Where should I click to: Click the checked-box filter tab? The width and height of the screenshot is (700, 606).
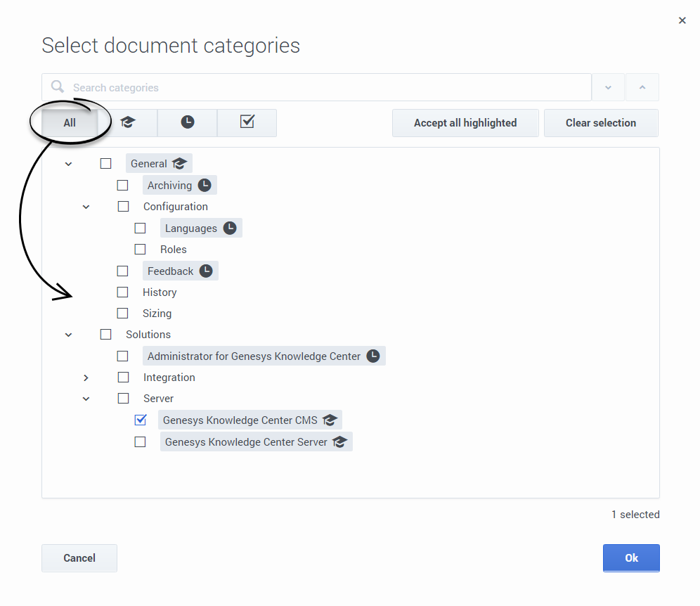pos(247,122)
